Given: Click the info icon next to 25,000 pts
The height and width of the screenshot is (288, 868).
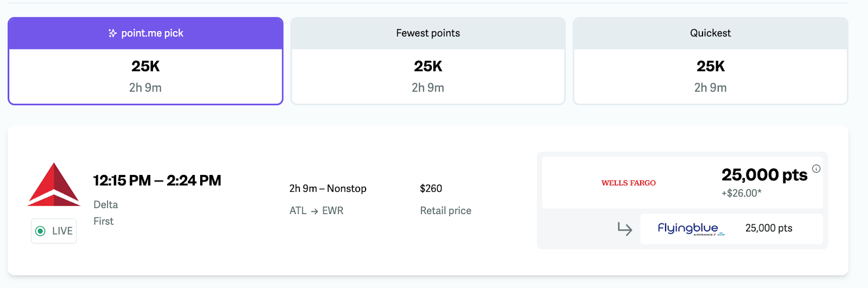Looking at the screenshot, I should click(816, 168).
